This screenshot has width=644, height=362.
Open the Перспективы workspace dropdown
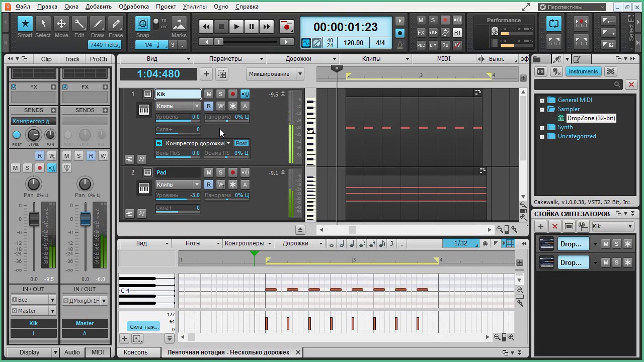point(572,7)
